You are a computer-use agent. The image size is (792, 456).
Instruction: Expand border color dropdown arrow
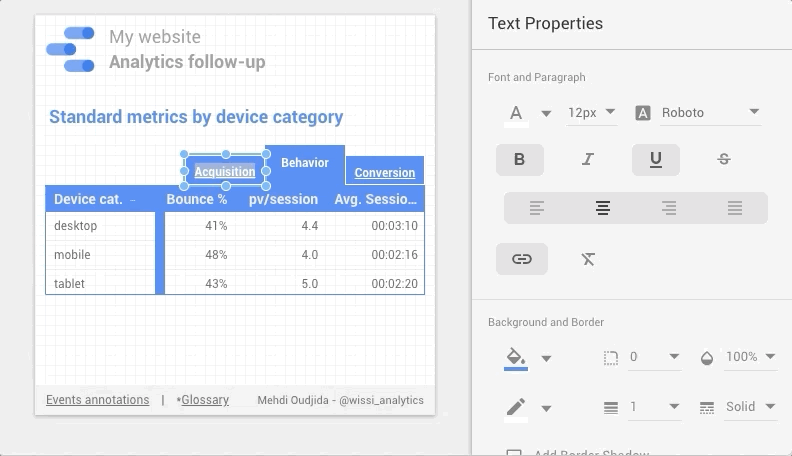(546, 408)
